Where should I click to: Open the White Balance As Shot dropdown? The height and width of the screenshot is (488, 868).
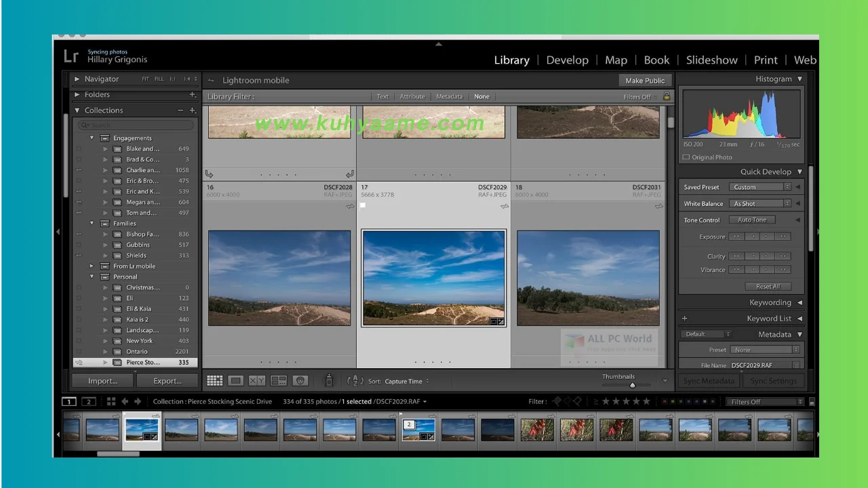760,203
